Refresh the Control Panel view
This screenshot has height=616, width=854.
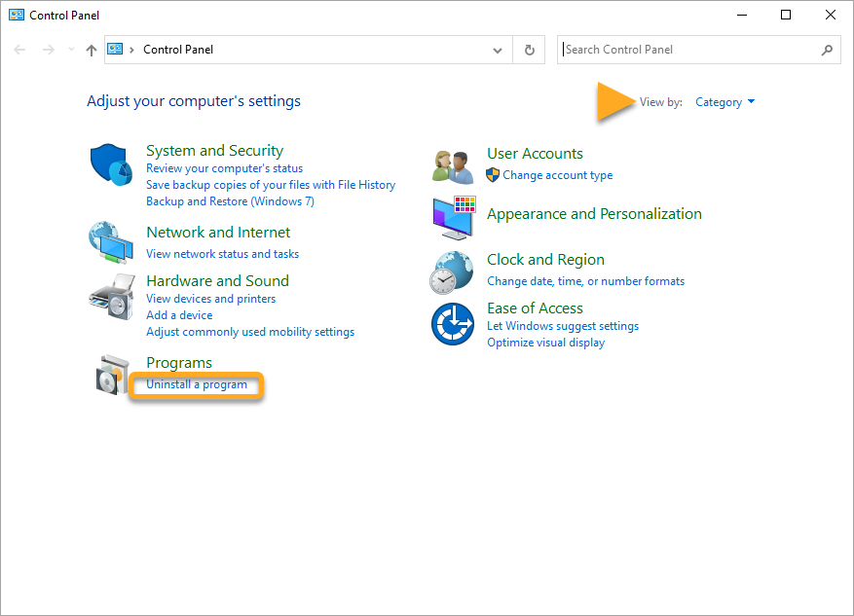[x=530, y=50]
